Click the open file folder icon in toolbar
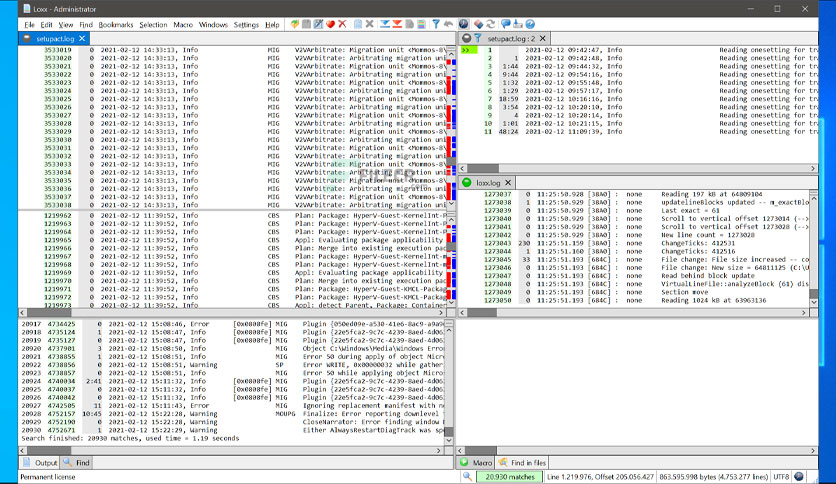This screenshot has width=836, height=484. (294, 24)
